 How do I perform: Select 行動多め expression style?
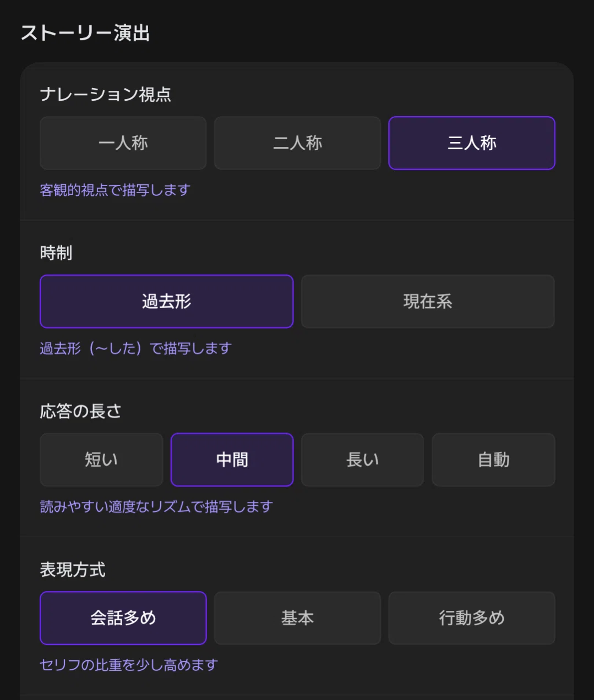point(472,618)
